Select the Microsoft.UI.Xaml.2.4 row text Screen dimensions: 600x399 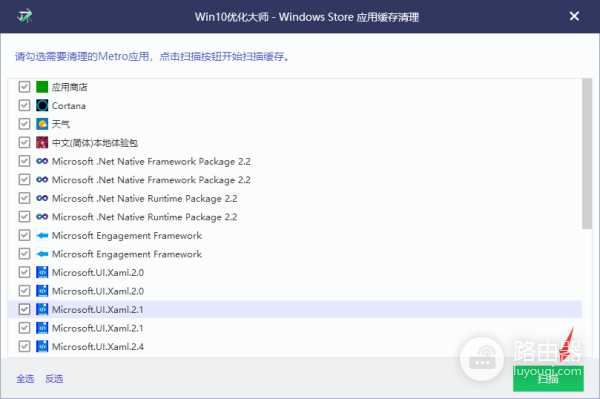(x=98, y=347)
